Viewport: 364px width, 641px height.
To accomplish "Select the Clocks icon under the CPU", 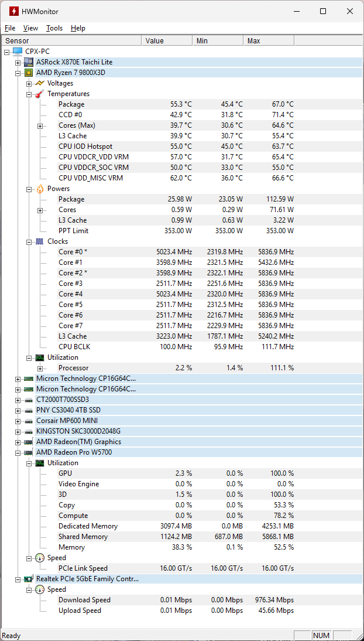I will [x=39, y=241].
